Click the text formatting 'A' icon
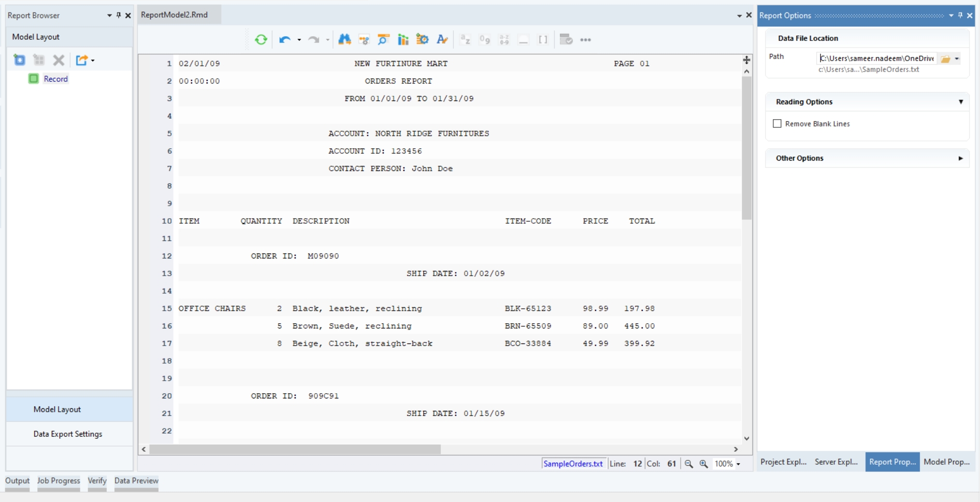 pyautogui.click(x=442, y=40)
